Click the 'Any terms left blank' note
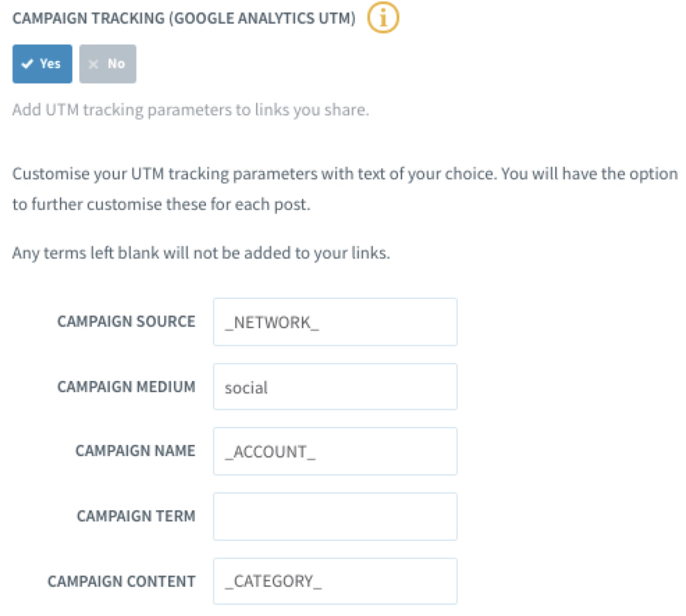 tap(201, 252)
